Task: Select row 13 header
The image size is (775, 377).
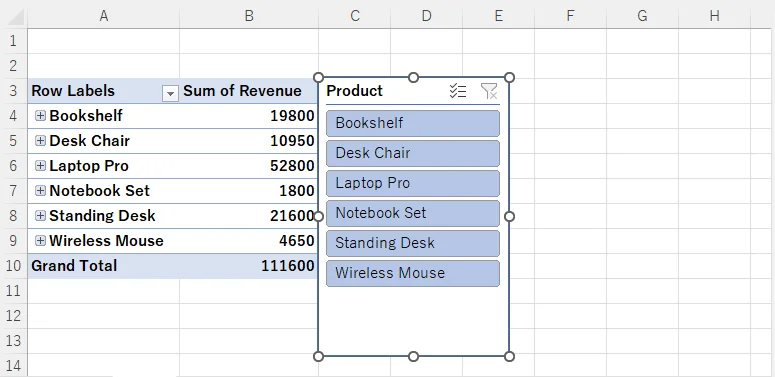Action: [x=13, y=340]
